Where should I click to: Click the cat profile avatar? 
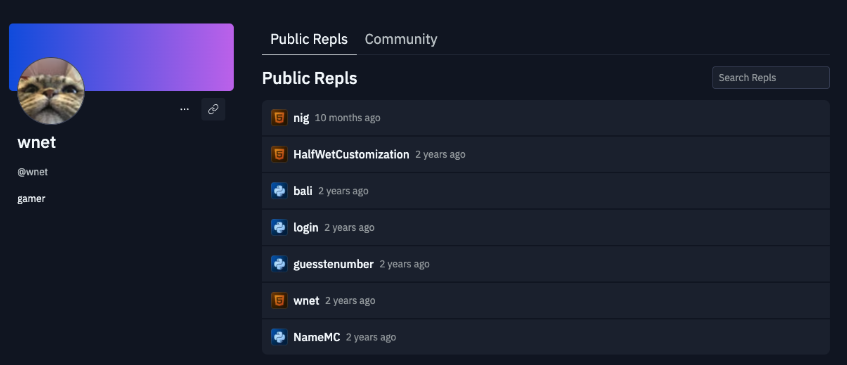coord(51,91)
